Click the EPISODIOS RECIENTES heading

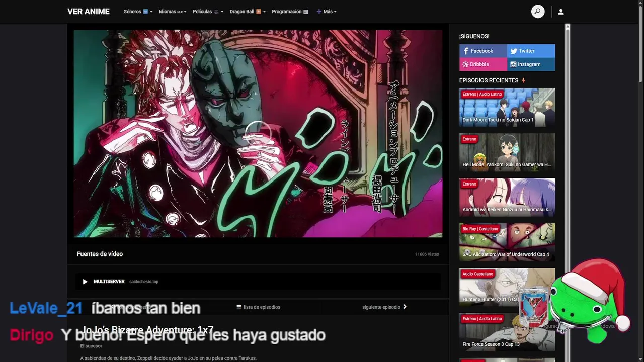[x=489, y=80]
